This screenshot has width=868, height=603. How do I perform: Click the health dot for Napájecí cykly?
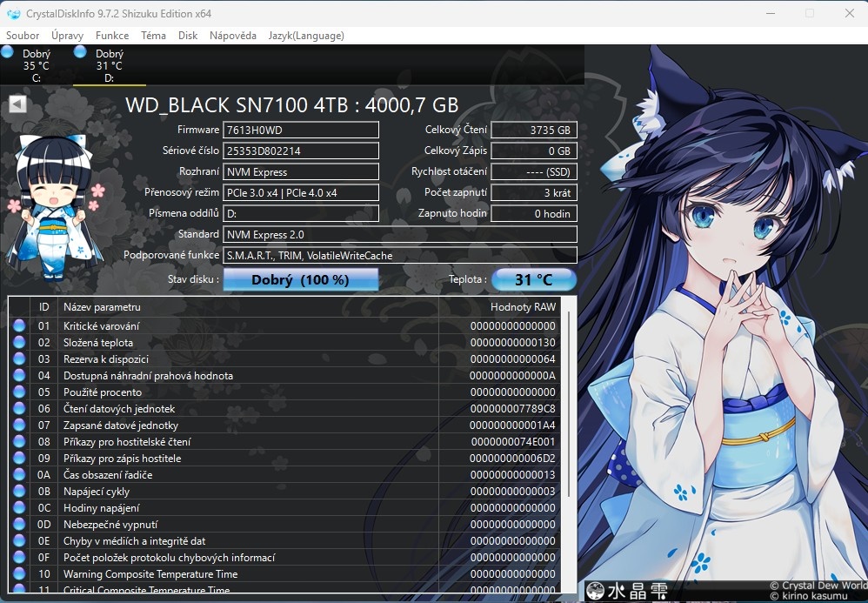point(19,491)
